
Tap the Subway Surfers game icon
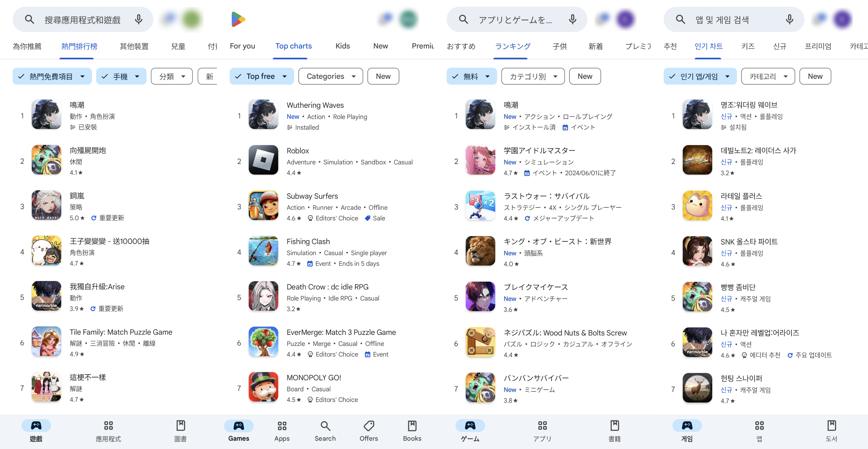[263, 205]
